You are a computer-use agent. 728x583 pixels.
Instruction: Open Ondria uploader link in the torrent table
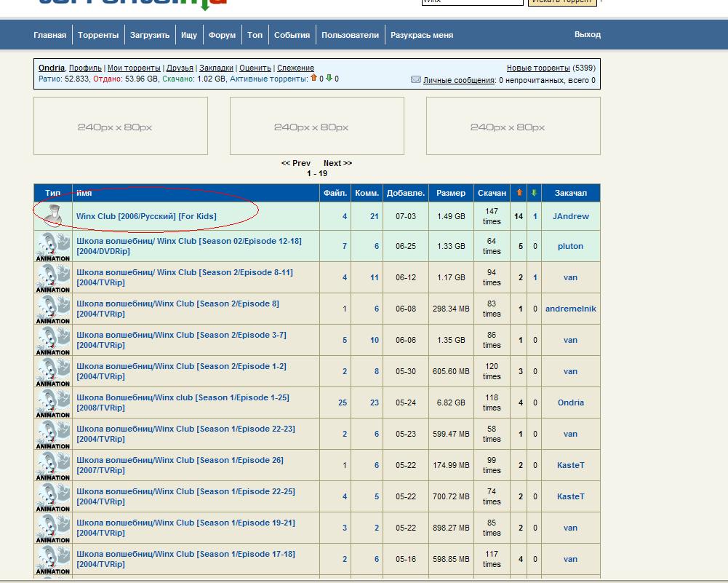click(x=571, y=402)
